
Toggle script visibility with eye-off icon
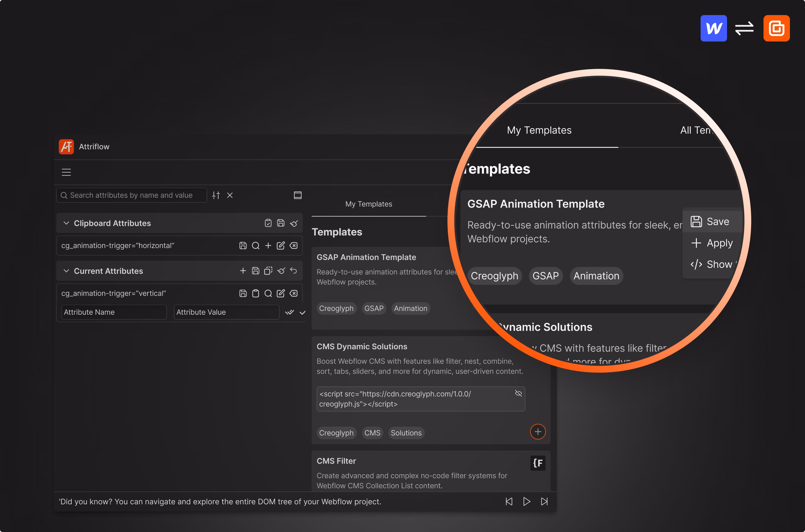pyautogui.click(x=518, y=393)
